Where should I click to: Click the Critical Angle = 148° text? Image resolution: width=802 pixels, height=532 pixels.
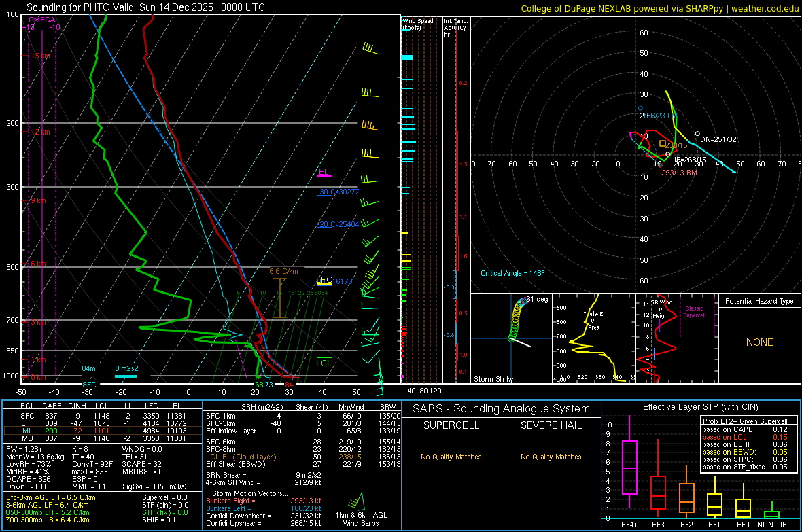tap(512, 273)
